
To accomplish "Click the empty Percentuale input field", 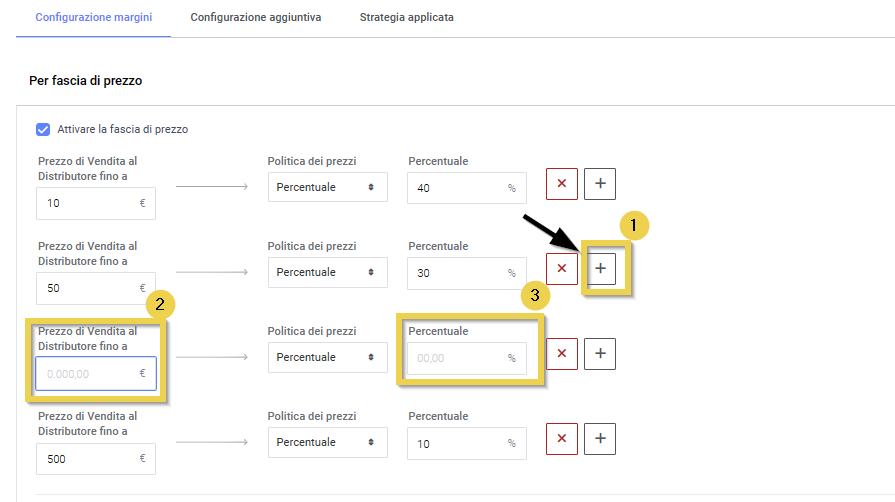I will (x=457, y=357).
